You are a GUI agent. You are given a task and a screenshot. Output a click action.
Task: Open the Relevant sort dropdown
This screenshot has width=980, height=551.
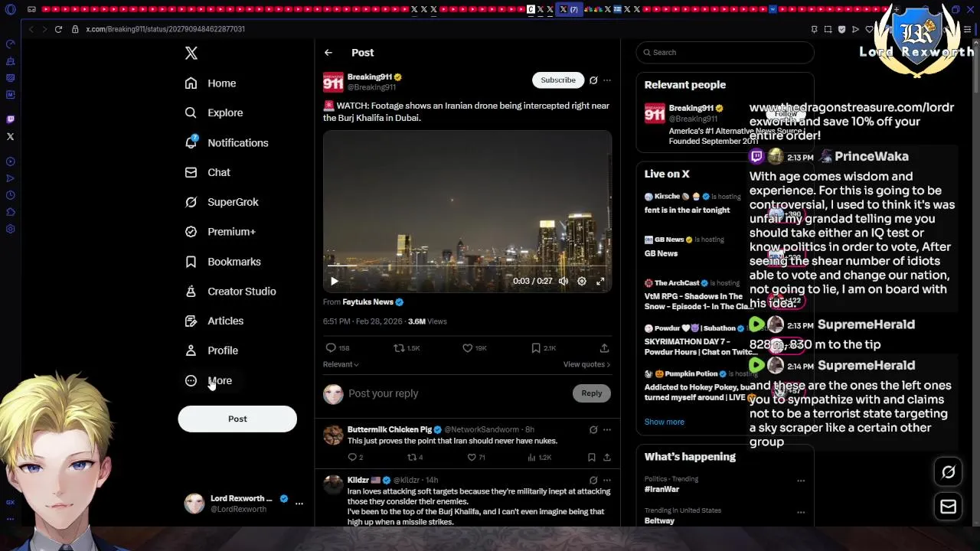coord(341,364)
